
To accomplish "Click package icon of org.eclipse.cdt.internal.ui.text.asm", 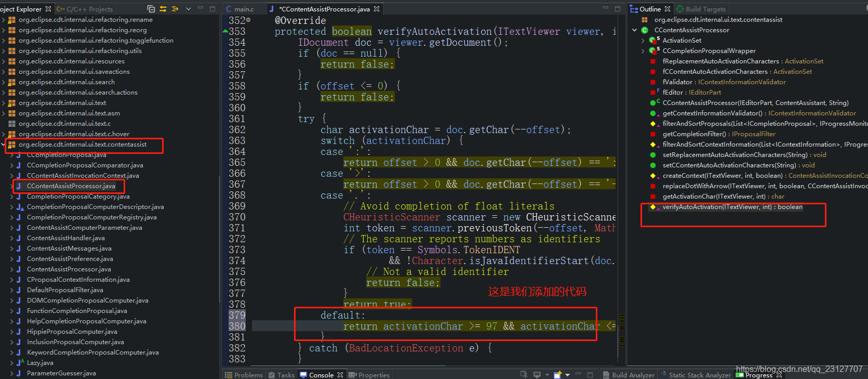I will point(11,113).
